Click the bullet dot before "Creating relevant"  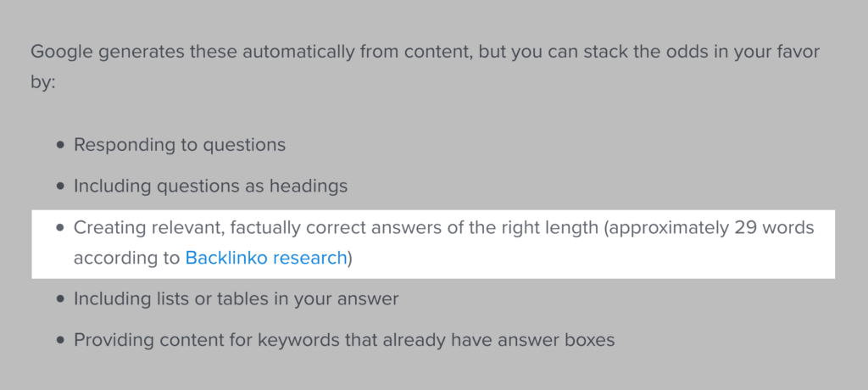pos(60,228)
